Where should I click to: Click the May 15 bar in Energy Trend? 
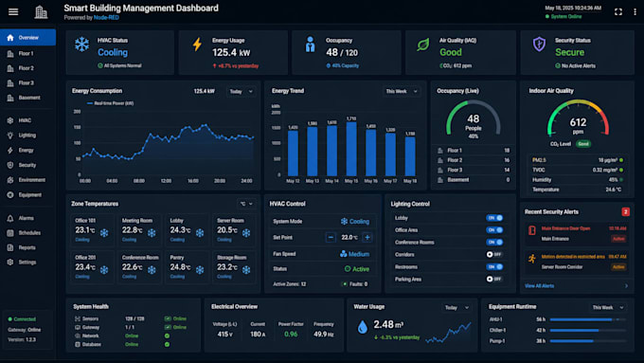(x=351, y=149)
